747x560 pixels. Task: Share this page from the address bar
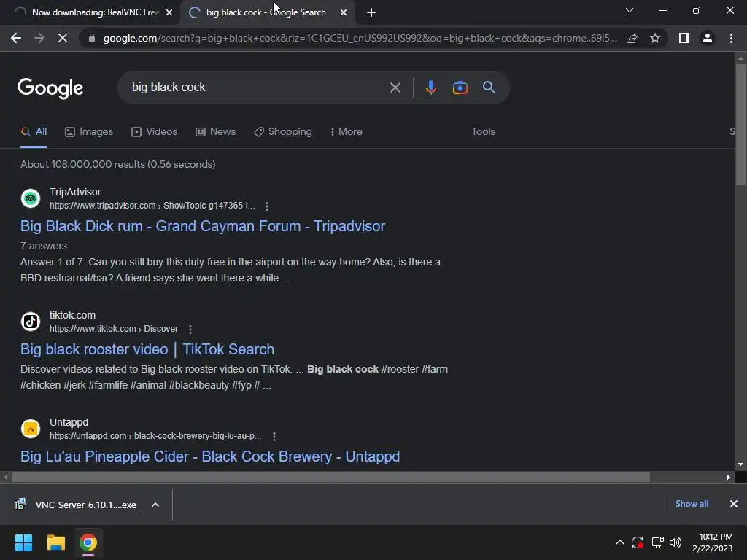(x=632, y=38)
